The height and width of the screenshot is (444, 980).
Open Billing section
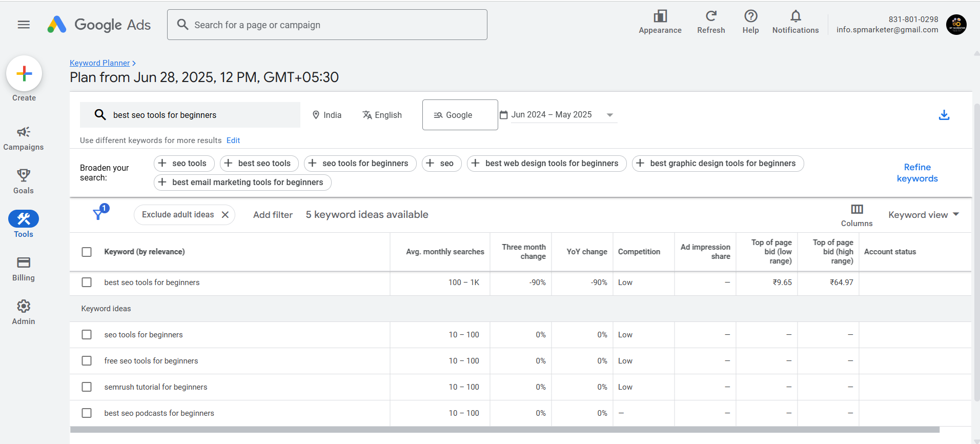[x=24, y=269]
